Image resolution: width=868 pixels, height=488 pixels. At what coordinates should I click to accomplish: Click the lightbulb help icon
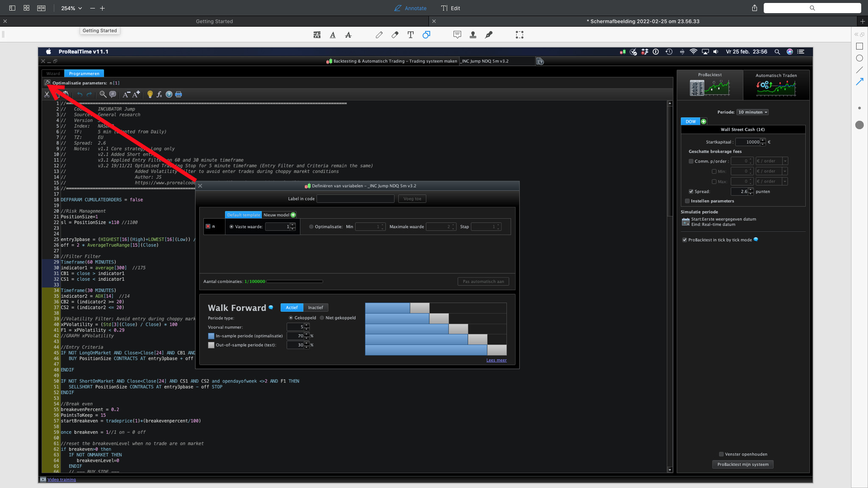coord(150,94)
